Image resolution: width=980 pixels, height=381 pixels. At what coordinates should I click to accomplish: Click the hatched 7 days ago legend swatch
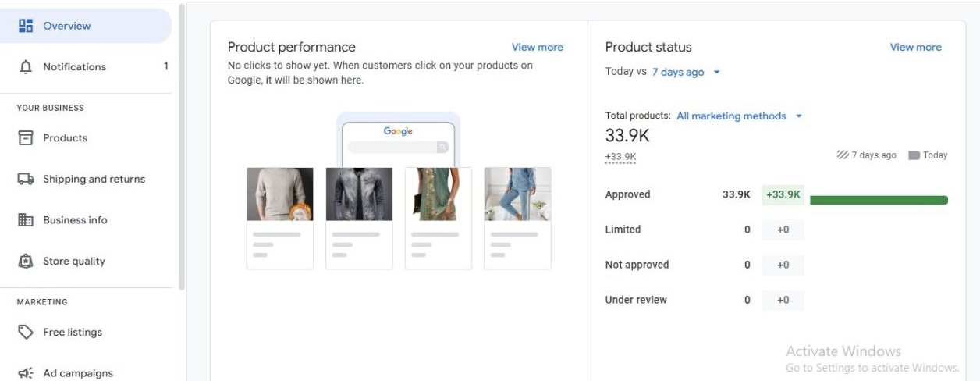click(842, 155)
